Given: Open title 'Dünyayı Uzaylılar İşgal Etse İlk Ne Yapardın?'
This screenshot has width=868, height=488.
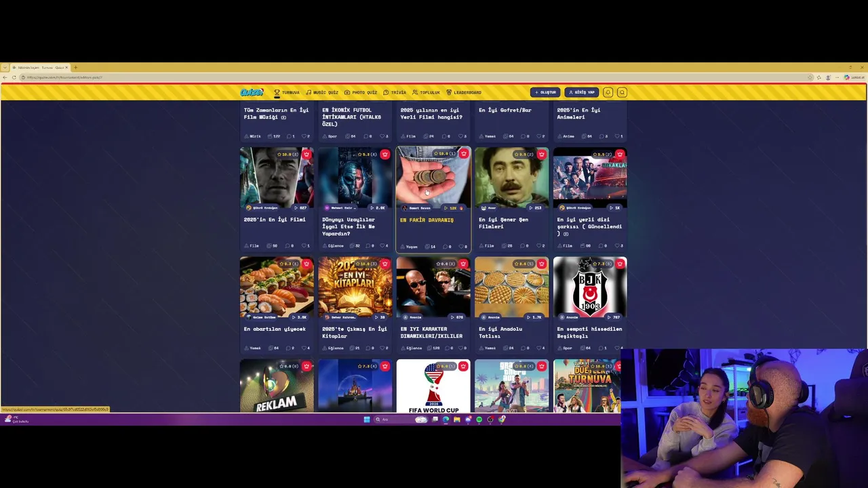Looking at the screenshot, I should point(349,226).
